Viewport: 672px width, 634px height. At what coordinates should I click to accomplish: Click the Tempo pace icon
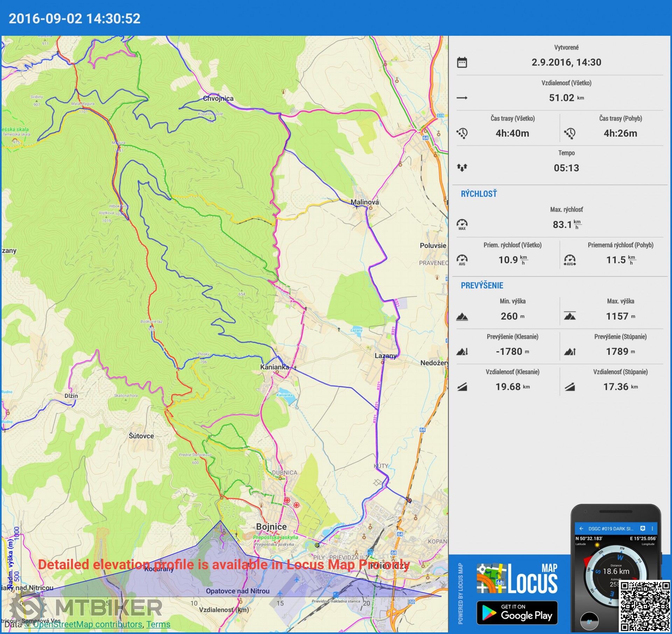tap(462, 168)
